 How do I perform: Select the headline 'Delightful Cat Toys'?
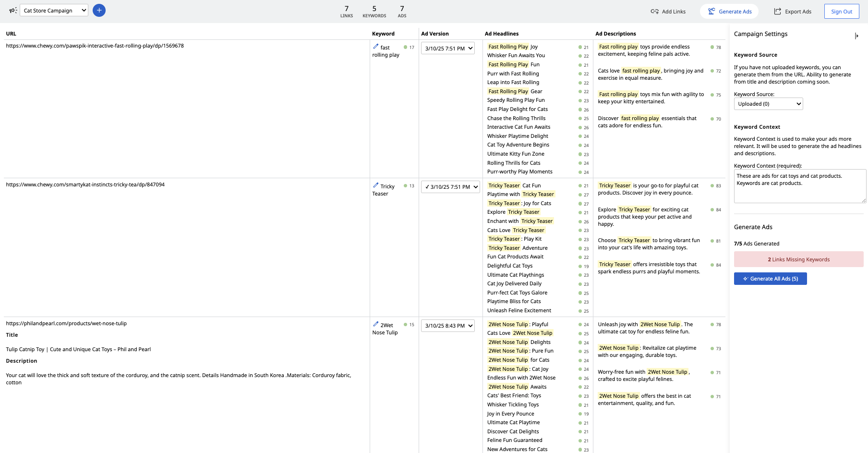point(510,266)
